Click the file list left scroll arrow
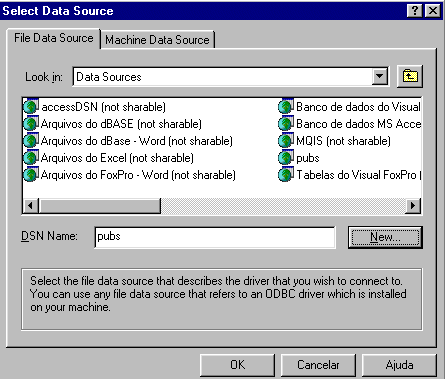Viewport: 445px width, 379px height. (x=31, y=206)
